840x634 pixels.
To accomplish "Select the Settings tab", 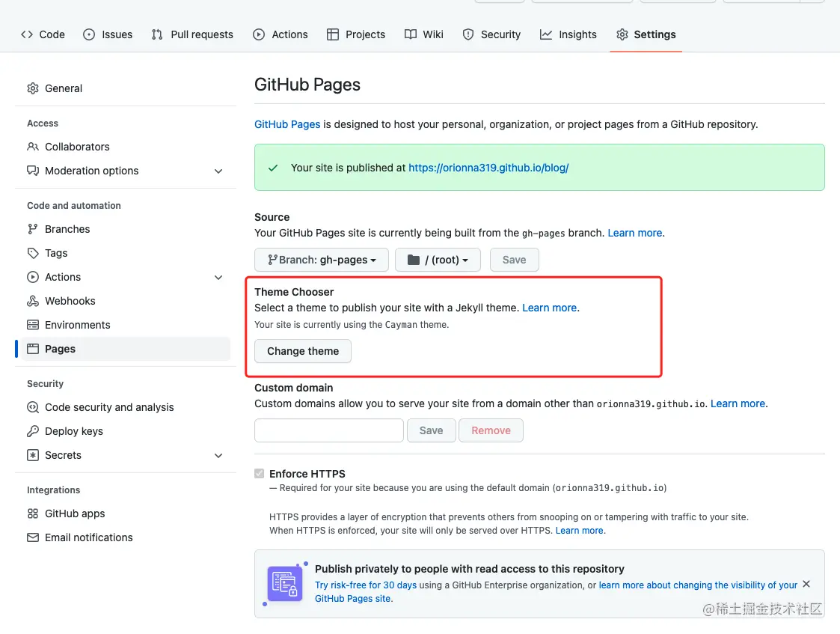I will pos(646,34).
